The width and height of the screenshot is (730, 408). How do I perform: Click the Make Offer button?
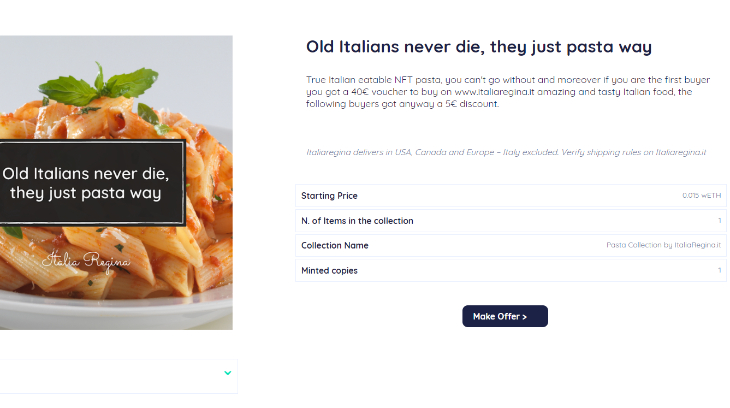pos(504,316)
